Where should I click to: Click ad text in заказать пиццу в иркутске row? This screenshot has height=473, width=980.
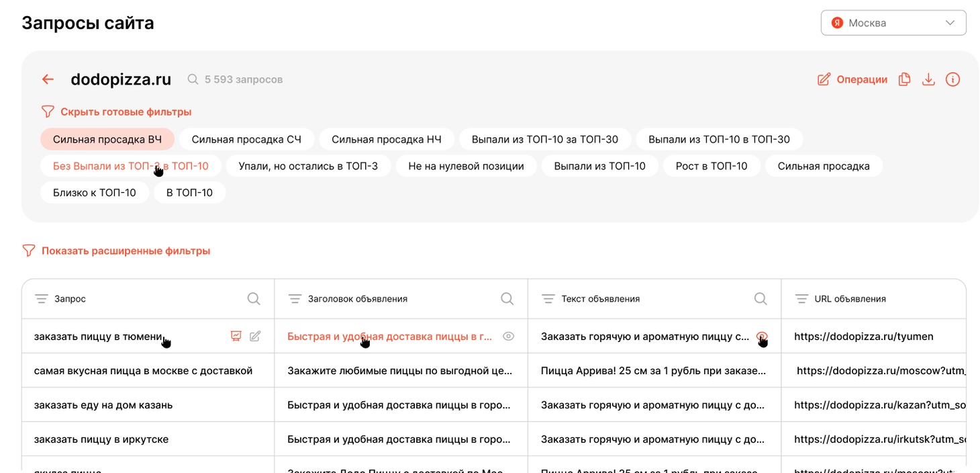pyautogui.click(x=652, y=439)
